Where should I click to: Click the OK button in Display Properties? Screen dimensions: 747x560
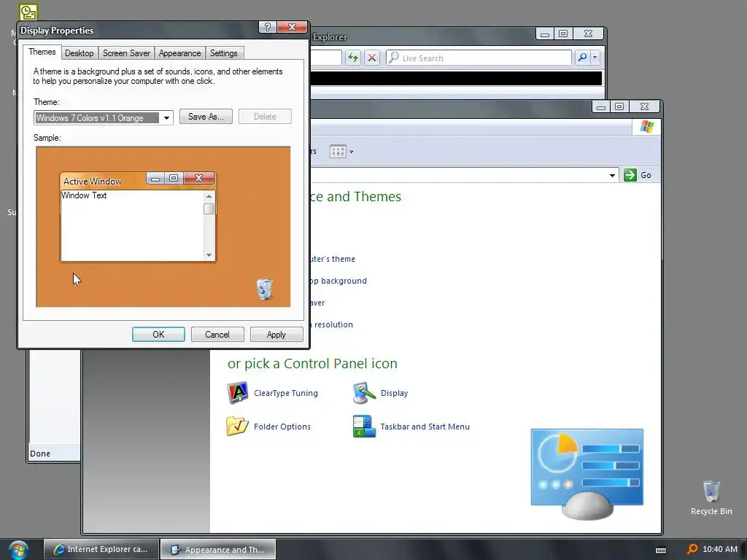point(158,334)
